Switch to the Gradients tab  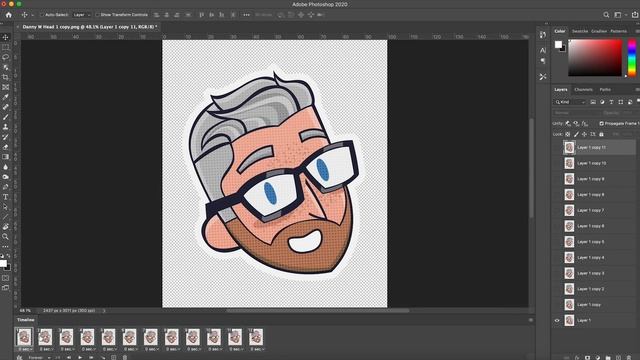point(599,31)
